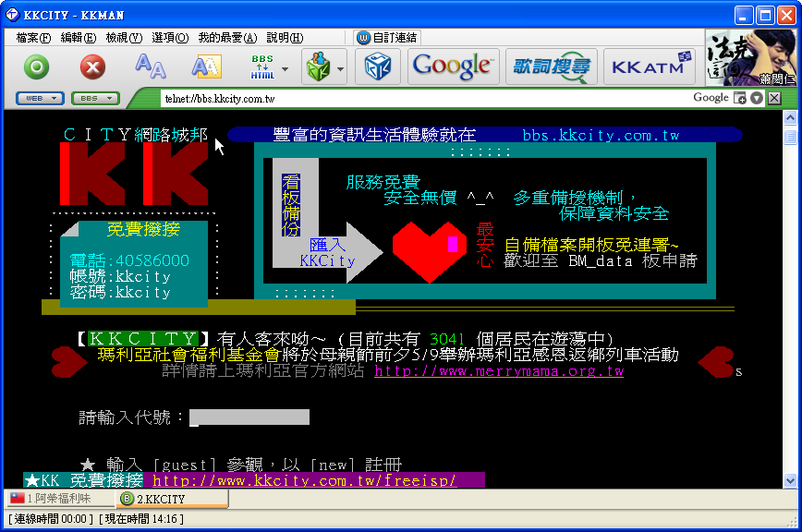The height and width of the screenshot is (532, 802).
Task: Click the telnet address bar field
Action: click(424, 99)
